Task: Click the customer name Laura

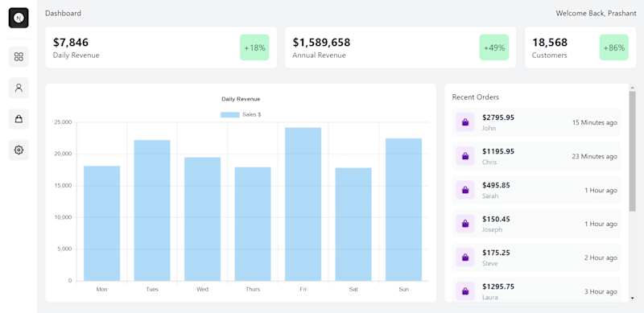Action: 490,297
